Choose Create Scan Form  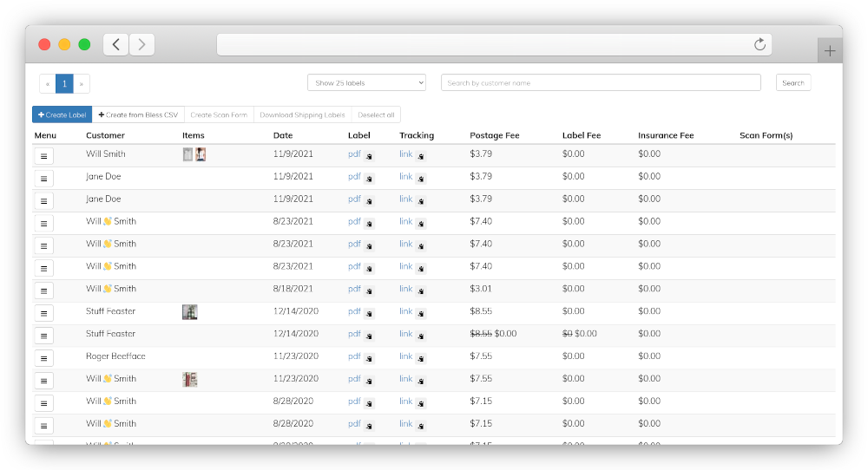[x=219, y=114]
